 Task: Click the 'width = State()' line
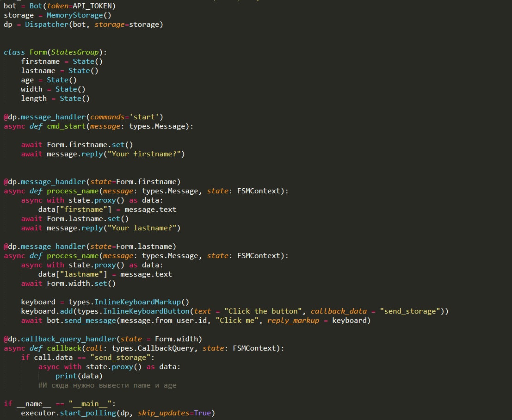point(53,89)
